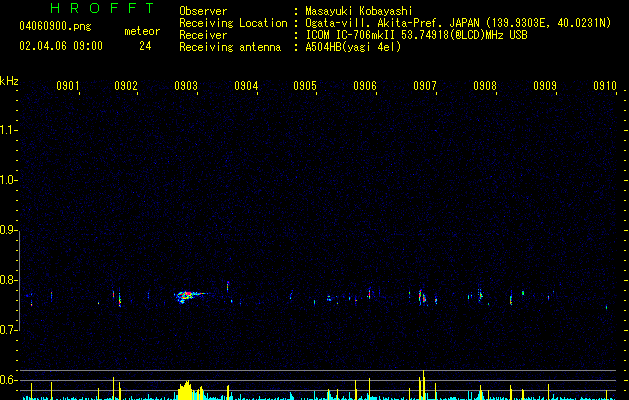The height and width of the screenshot is (400, 629).
Task: Click the kHz axis unit label
Action: click(9, 81)
